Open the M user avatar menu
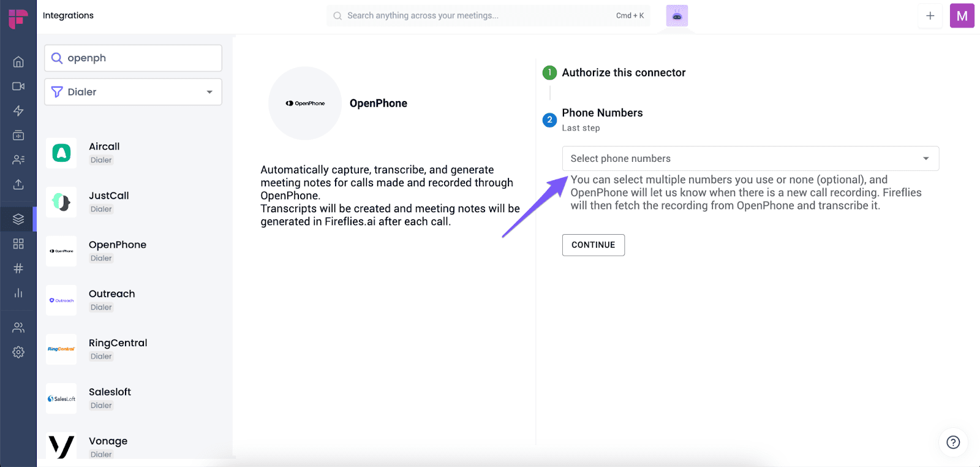This screenshot has width=980, height=467. click(962, 16)
